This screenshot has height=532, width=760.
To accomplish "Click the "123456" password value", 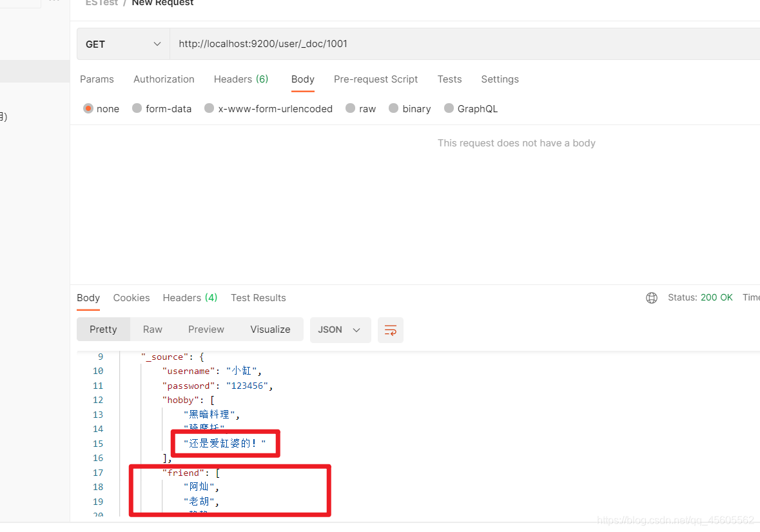I will click(247, 386).
